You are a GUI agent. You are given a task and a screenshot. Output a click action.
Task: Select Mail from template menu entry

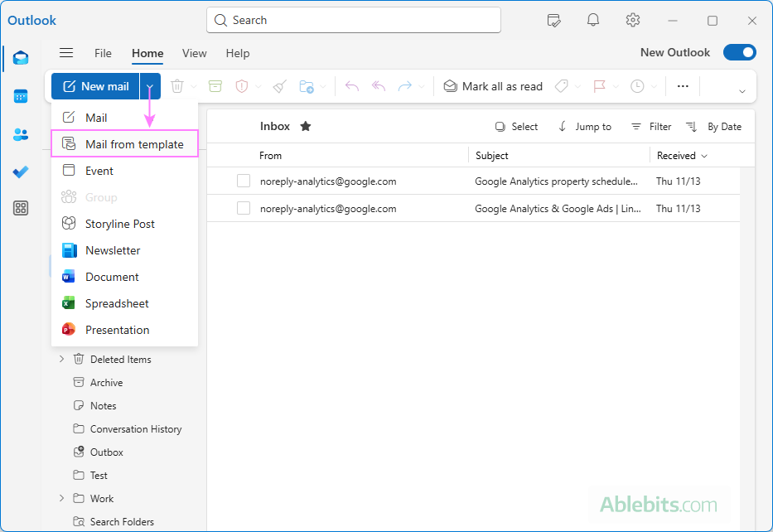point(124,143)
